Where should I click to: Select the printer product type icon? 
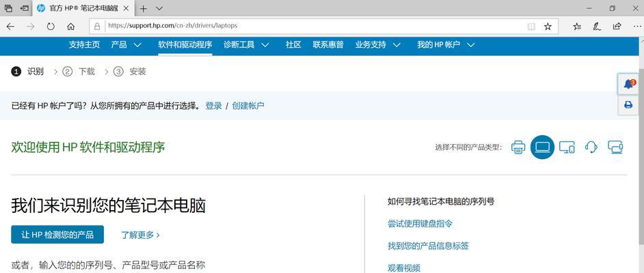(518, 147)
